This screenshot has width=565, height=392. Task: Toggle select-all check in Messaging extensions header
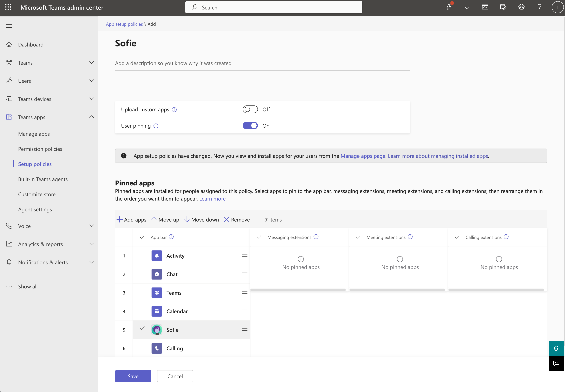coord(259,237)
